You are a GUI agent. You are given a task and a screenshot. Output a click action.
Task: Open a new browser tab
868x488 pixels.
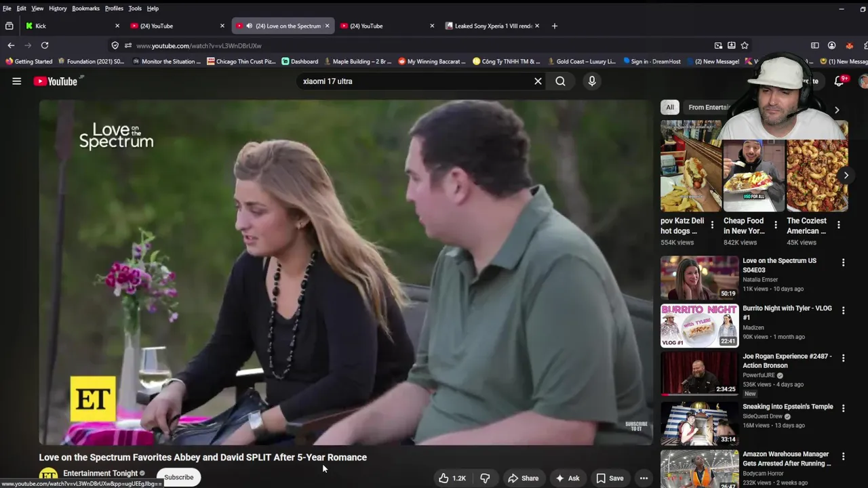click(x=554, y=26)
